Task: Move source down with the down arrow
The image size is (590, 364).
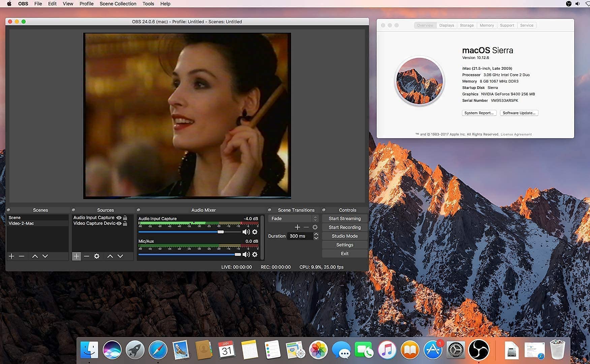Action: pyautogui.click(x=120, y=256)
